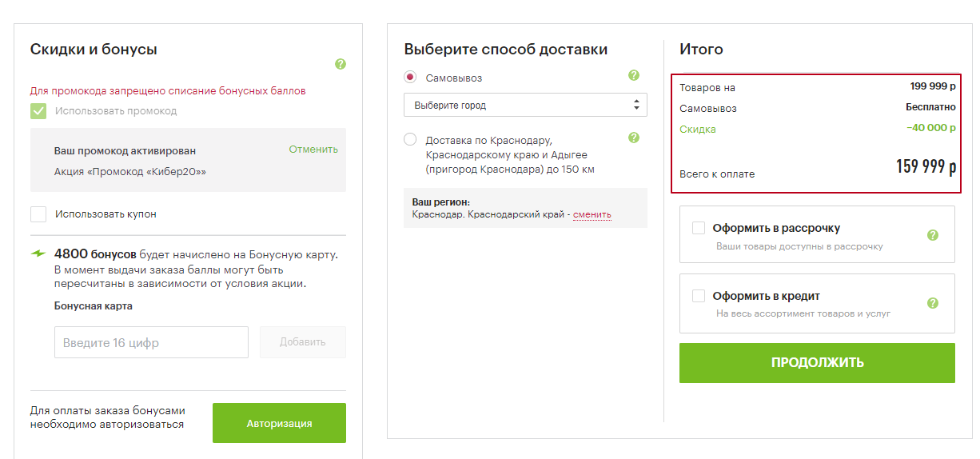Uncheck the Использовать промокод checkbox
The image size is (980, 459).
click(x=38, y=111)
